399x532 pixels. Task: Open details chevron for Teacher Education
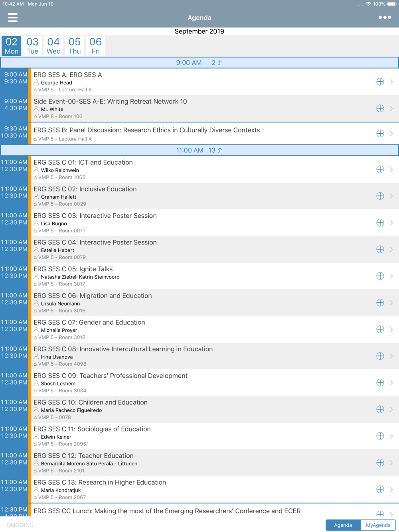pos(391,463)
